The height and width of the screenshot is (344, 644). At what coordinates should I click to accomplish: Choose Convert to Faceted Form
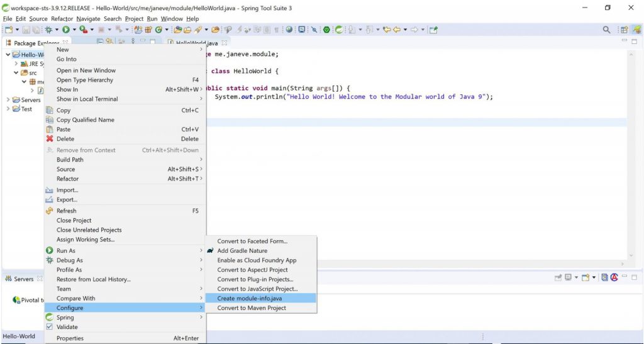(261, 241)
